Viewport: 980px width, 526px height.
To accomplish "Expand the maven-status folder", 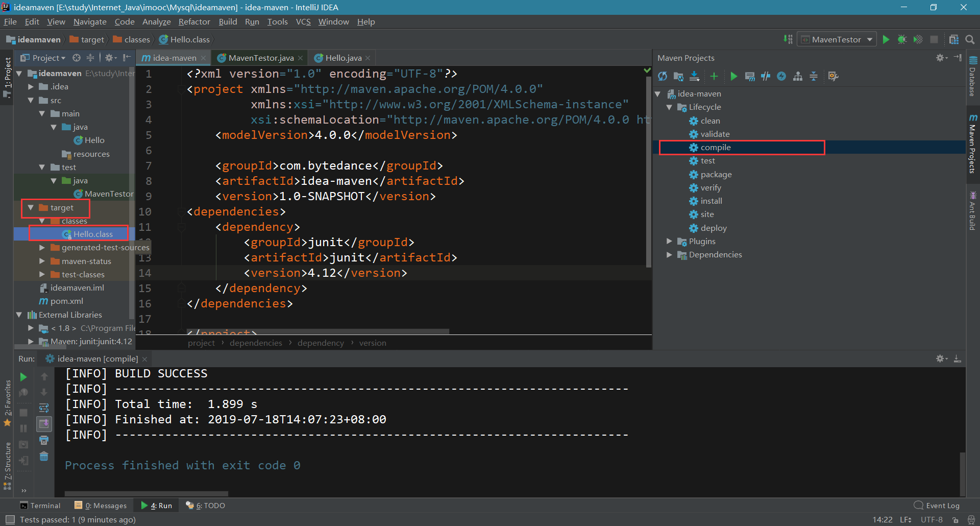I will (42, 261).
